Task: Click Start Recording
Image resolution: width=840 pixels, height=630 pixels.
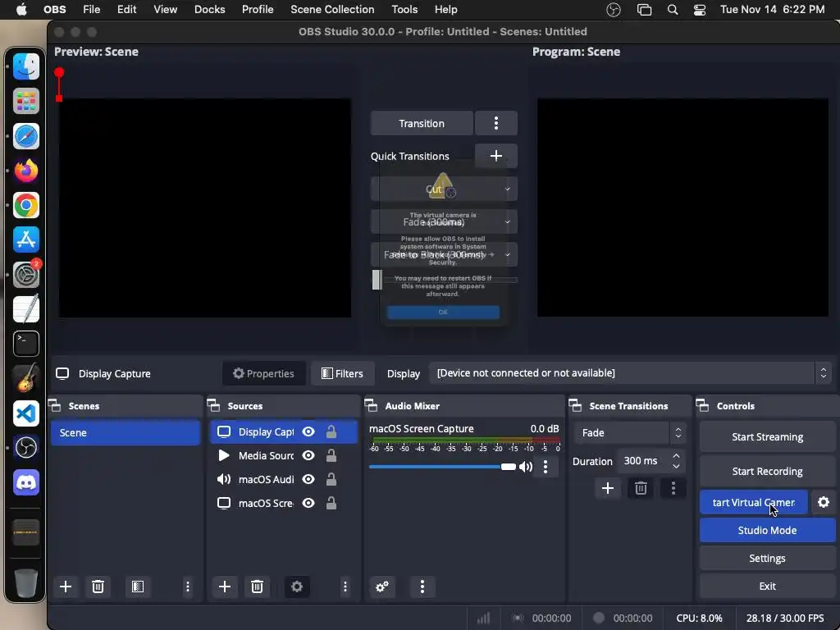Action: pos(767,472)
